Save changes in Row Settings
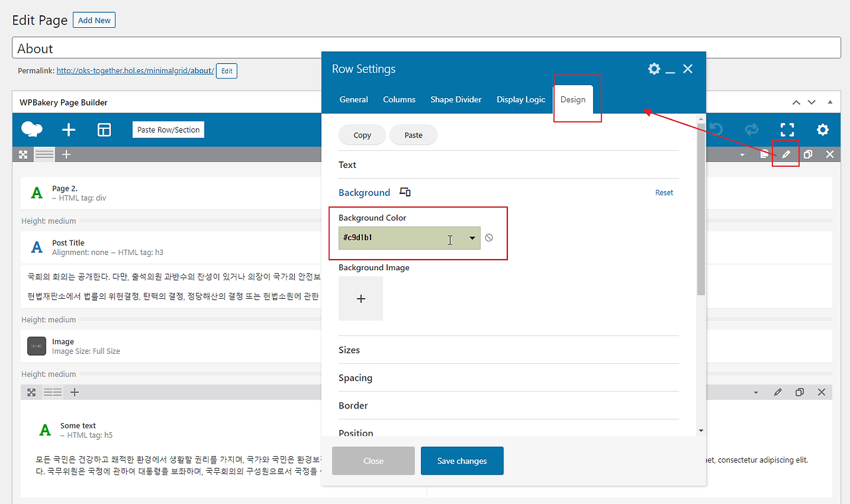The width and height of the screenshot is (850, 504). (x=462, y=461)
